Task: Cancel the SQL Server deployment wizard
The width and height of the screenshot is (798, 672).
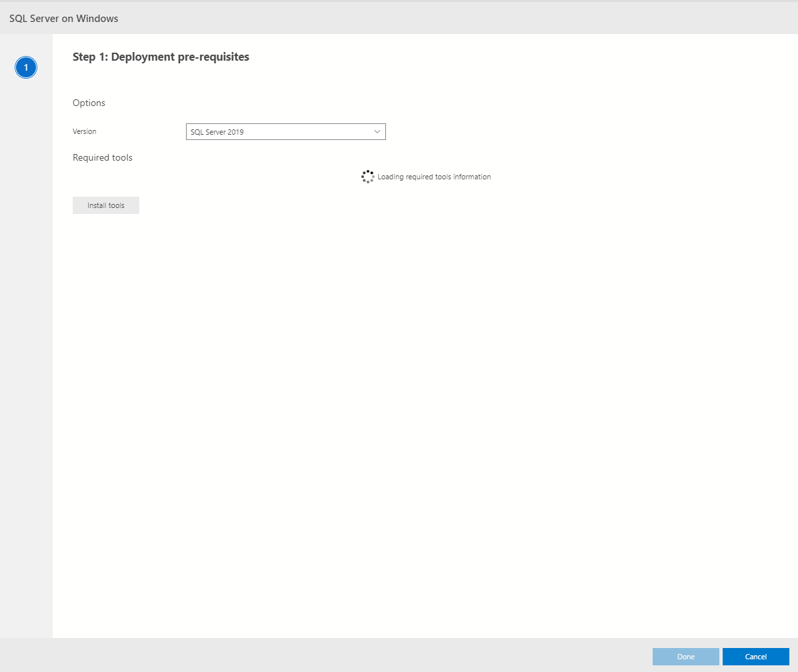Action: pyautogui.click(x=755, y=657)
